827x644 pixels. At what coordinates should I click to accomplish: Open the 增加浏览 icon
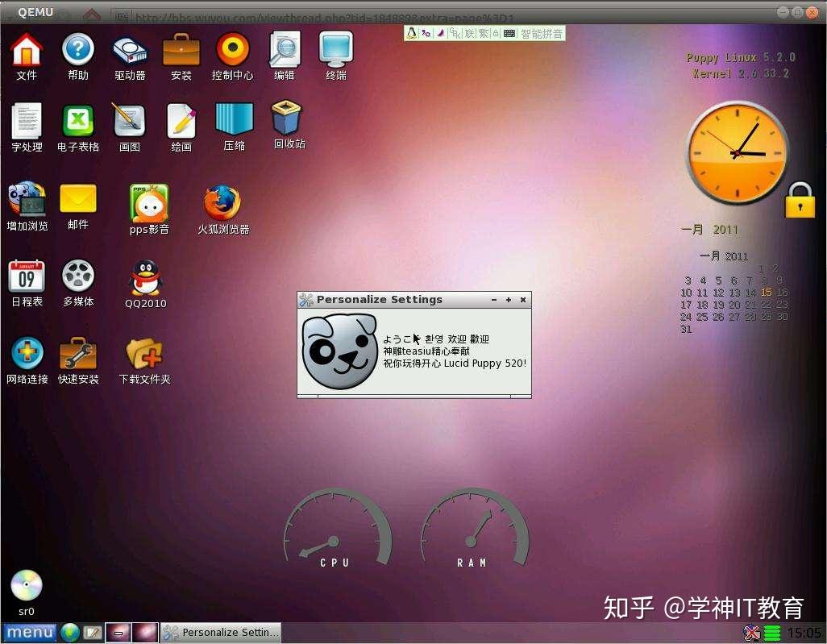pyautogui.click(x=27, y=199)
